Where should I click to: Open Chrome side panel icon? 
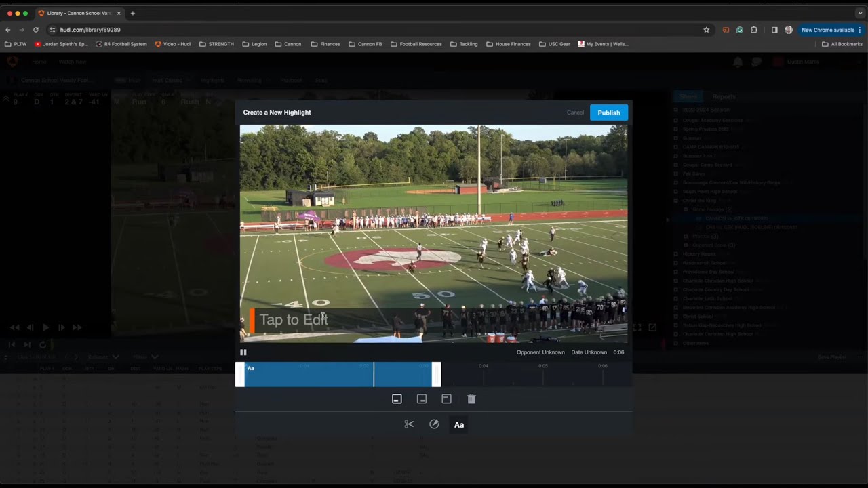point(774,30)
